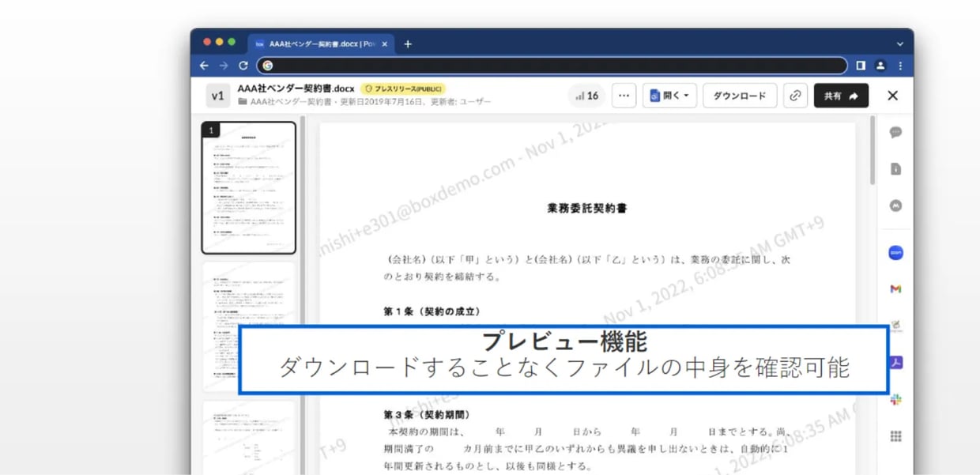This screenshot has height=475, width=980.
Task: Open the Gmail integration icon
Action: click(x=895, y=289)
